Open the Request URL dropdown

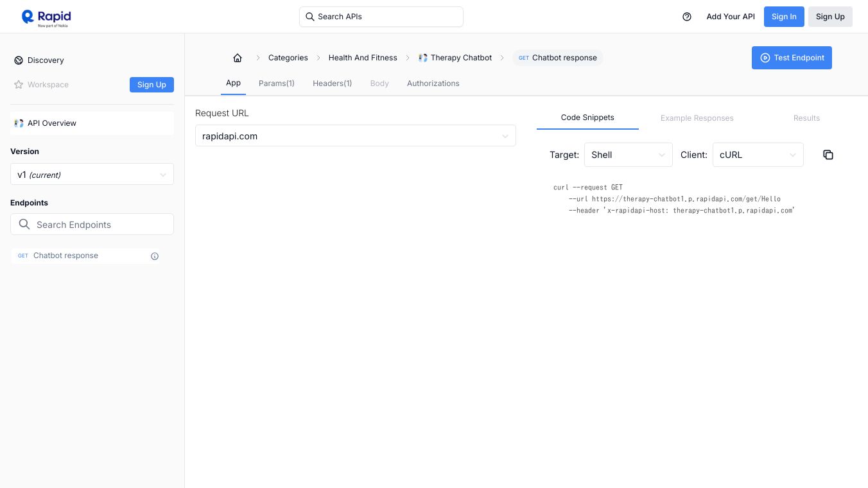pyautogui.click(x=356, y=135)
